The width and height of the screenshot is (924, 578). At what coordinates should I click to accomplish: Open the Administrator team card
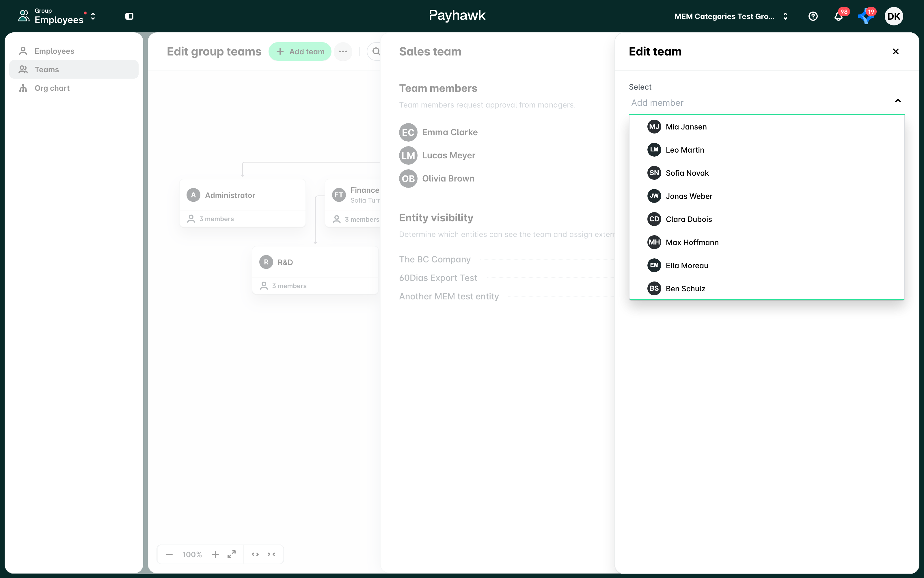click(243, 203)
